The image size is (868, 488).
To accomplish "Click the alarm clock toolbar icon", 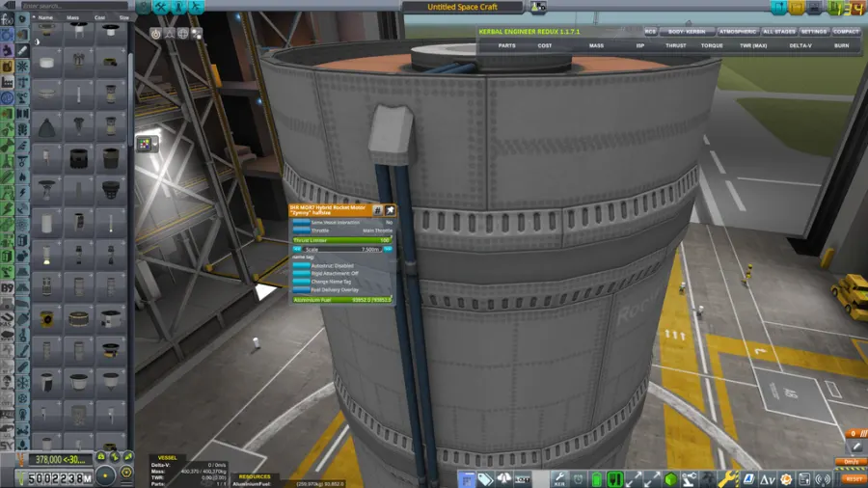I will point(578,479).
